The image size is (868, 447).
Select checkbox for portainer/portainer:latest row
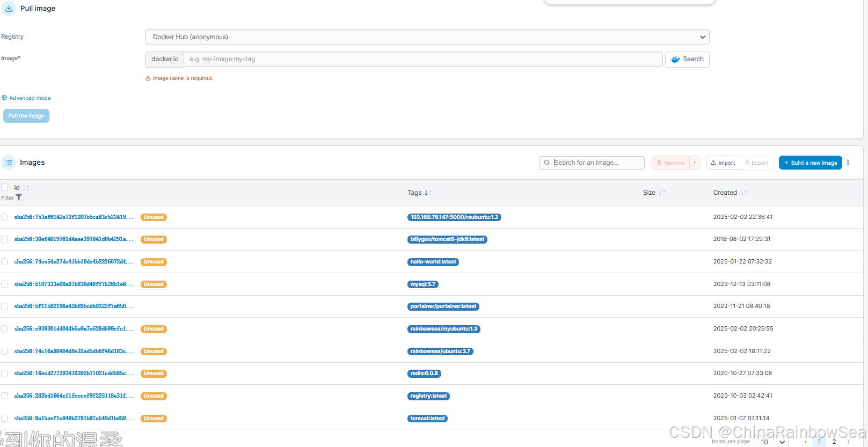point(4,306)
